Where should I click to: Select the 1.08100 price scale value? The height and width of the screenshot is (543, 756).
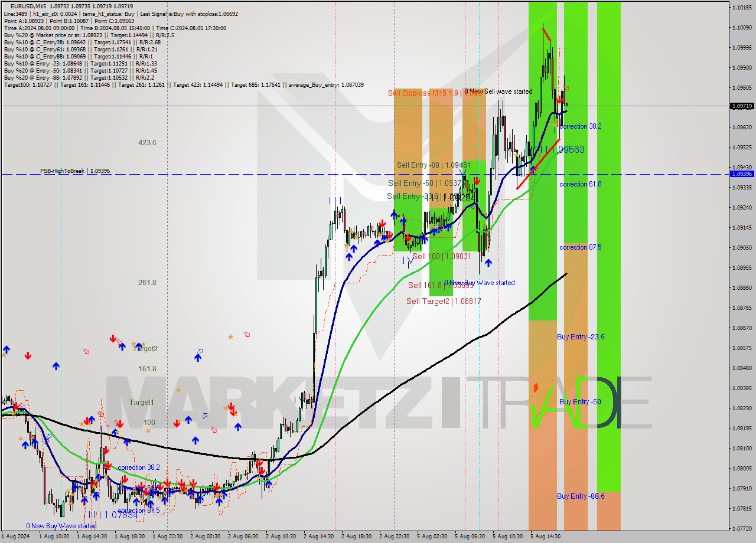[742, 448]
